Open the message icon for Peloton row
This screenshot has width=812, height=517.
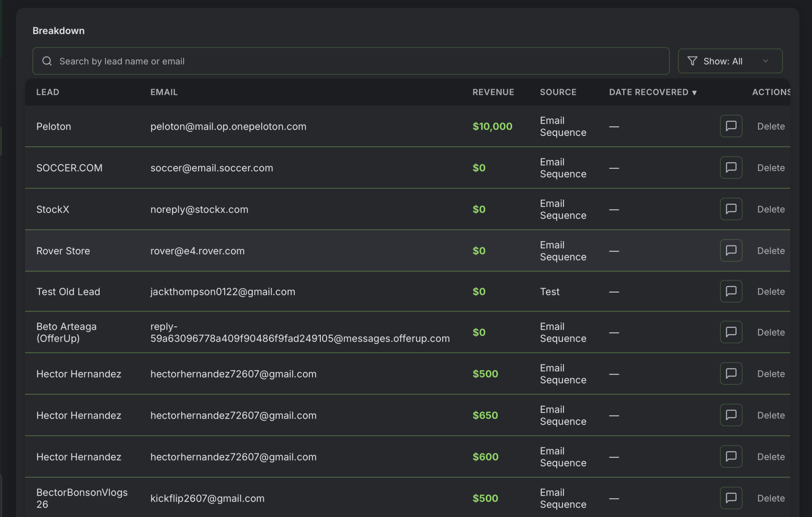[731, 126]
